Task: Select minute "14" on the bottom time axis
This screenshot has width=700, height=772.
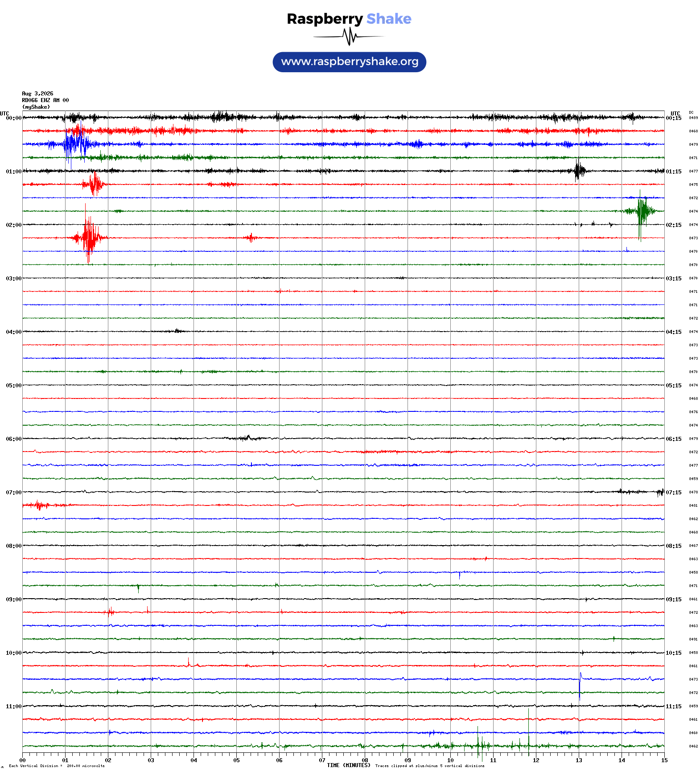Action: pos(622,760)
